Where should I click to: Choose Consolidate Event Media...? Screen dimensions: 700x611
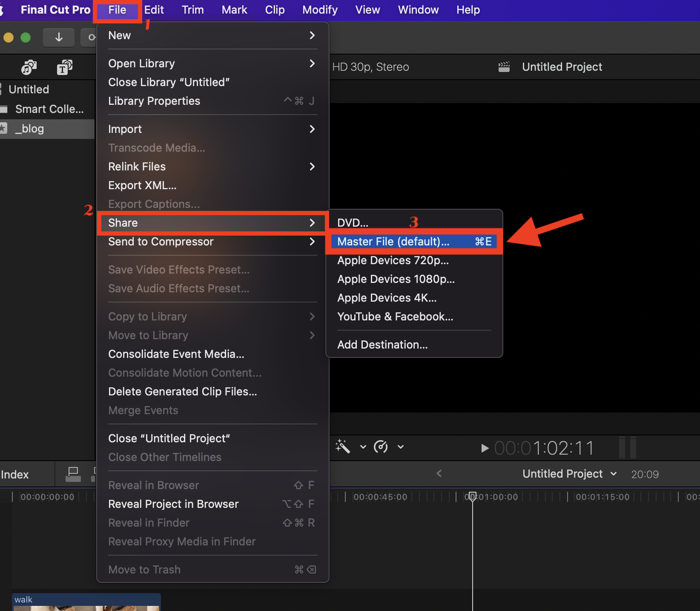[x=212, y=354]
